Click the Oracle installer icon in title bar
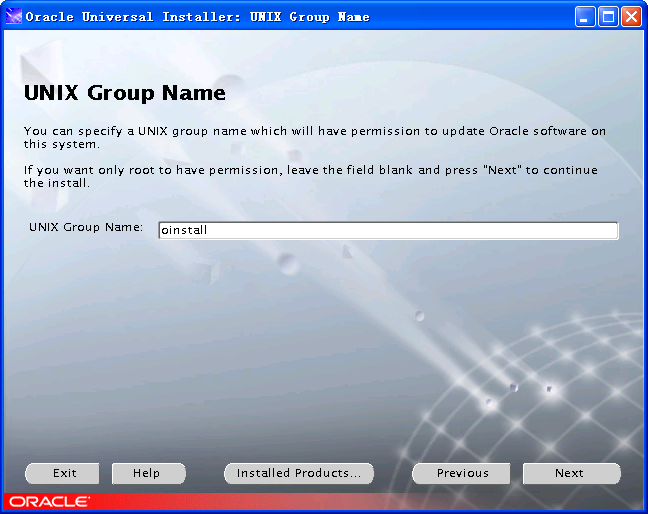This screenshot has width=648, height=514. tap(13, 16)
